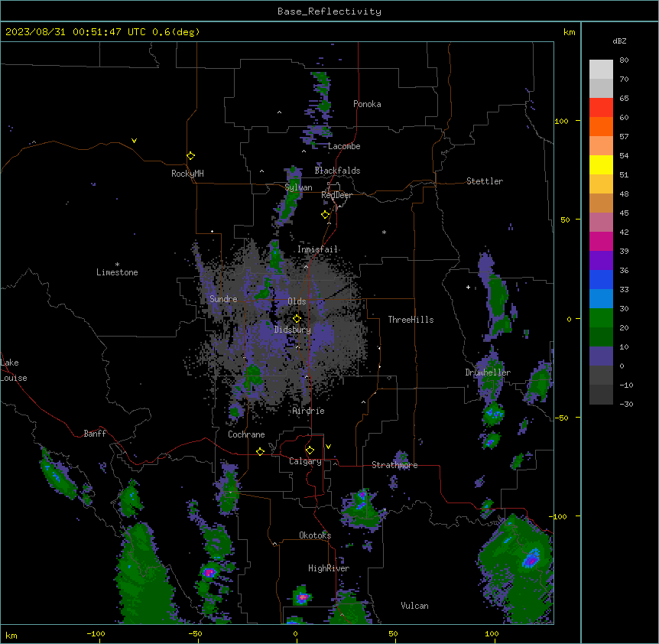Click the Lake Louise label
Screen dimensions: 659x644
point(14,370)
